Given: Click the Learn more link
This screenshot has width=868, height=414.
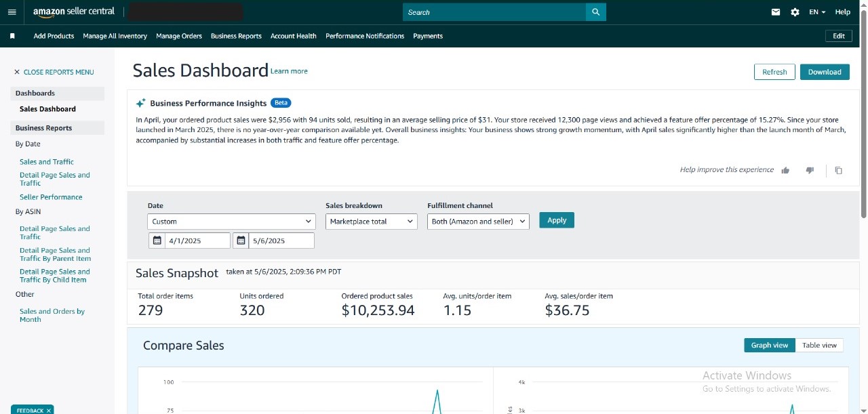Looking at the screenshot, I should coord(289,71).
